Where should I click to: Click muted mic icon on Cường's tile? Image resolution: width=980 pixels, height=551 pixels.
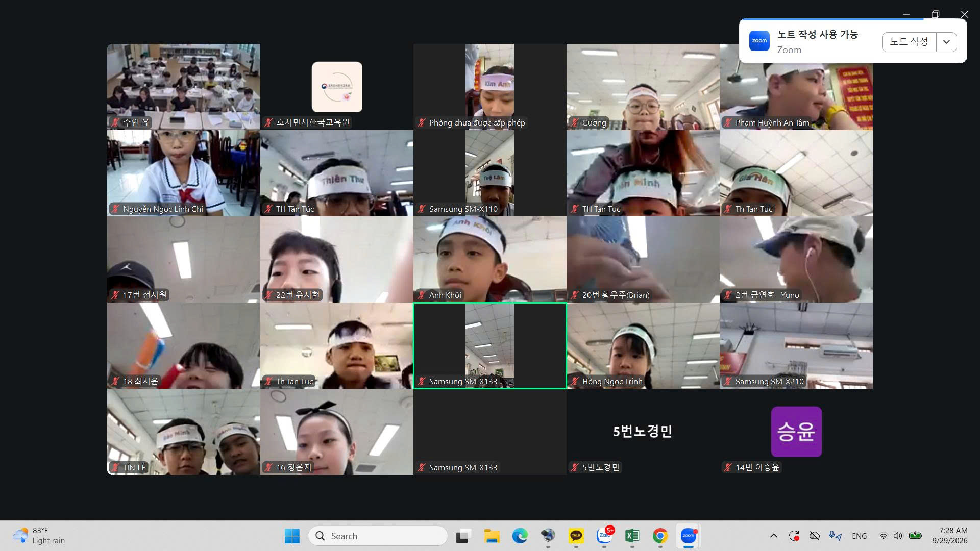coord(575,122)
